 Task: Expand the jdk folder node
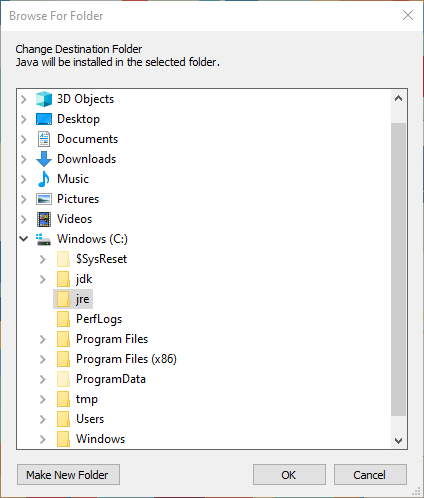pyautogui.click(x=43, y=279)
